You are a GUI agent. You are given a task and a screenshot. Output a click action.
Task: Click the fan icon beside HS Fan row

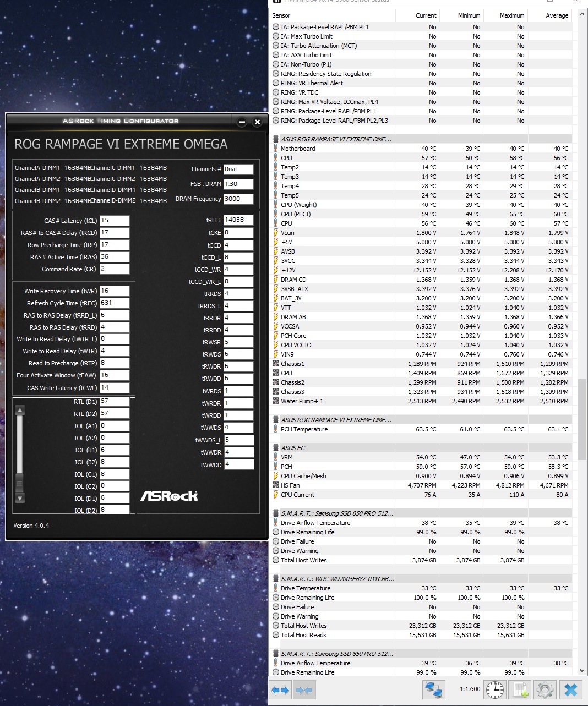coord(276,485)
